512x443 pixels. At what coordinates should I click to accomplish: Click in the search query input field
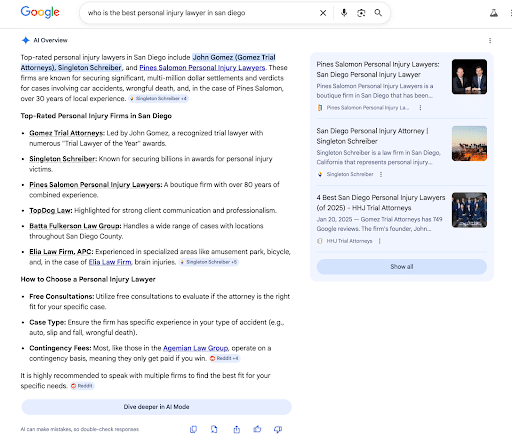coord(200,13)
